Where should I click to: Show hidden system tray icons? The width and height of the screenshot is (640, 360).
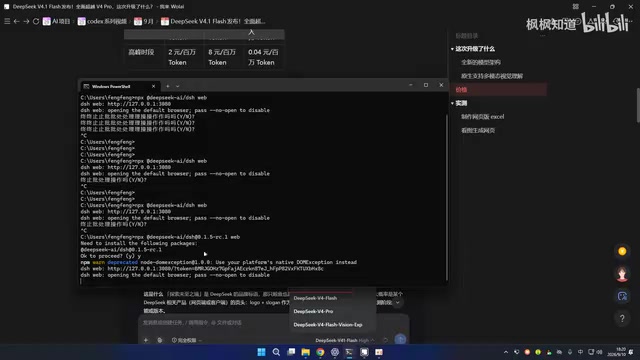click(506, 352)
